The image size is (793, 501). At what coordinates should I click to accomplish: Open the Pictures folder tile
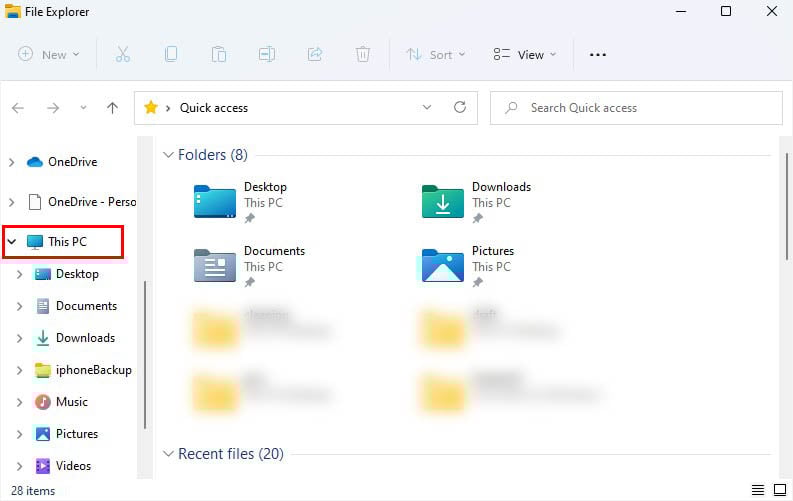468,266
